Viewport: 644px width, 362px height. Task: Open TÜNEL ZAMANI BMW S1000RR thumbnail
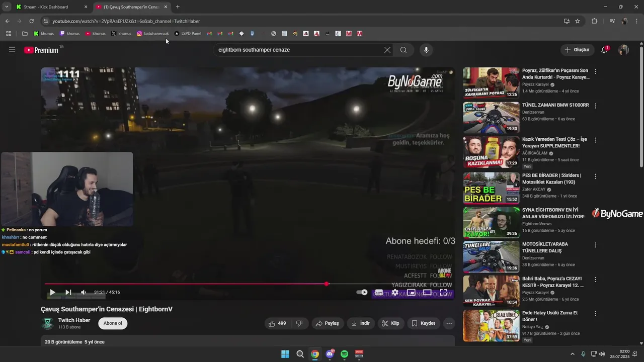[491, 118]
